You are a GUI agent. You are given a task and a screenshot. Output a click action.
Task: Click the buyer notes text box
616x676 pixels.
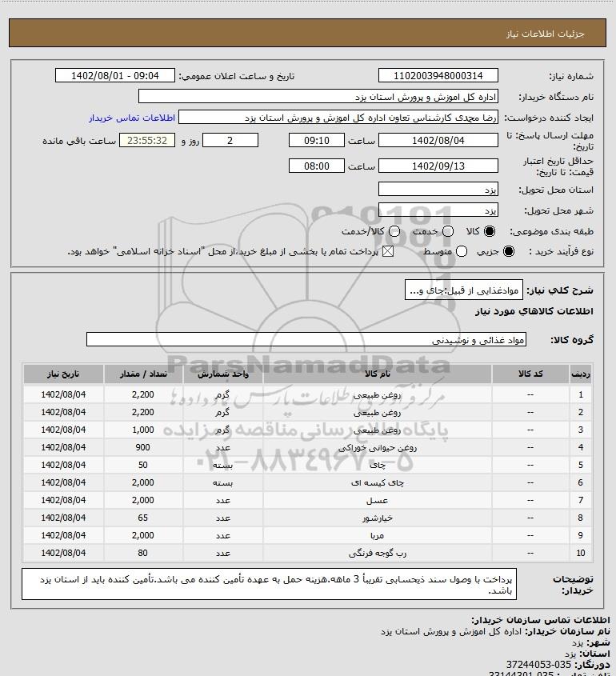[x=269, y=584]
